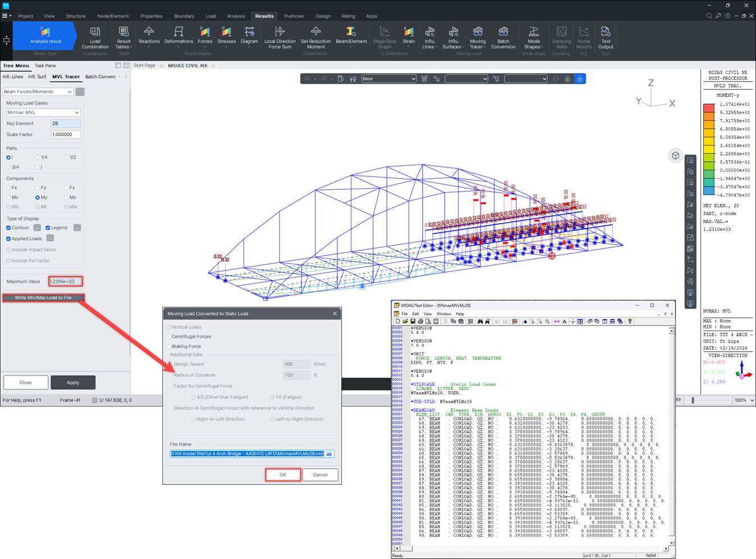Viewport: 756px width, 559px height.
Task: Click Write Min/Max Load to File
Action: [43, 298]
